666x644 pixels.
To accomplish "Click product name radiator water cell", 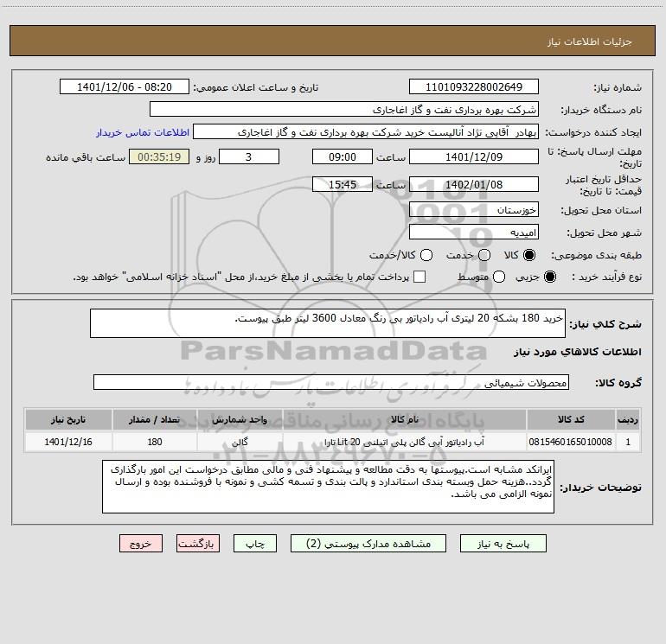I will point(405,442).
